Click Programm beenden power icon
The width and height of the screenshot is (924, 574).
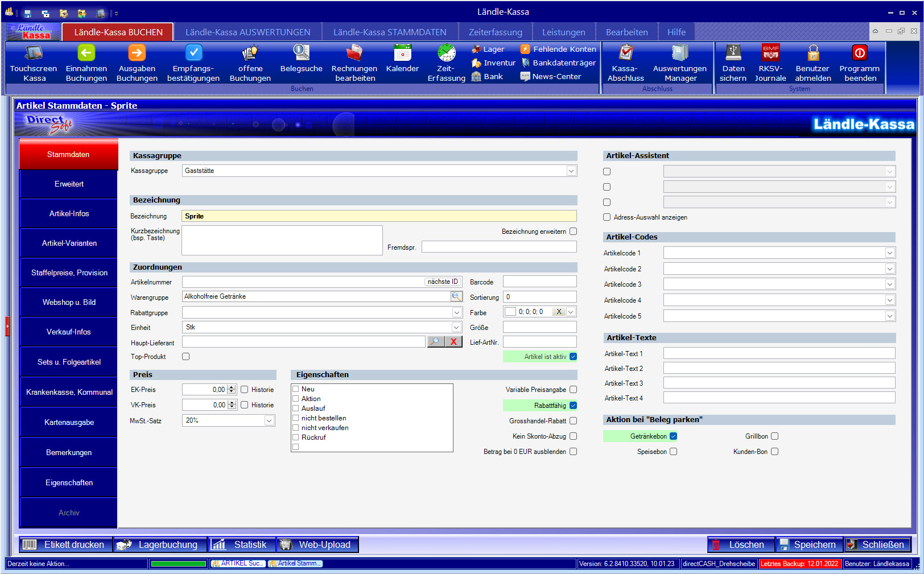[860, 53]
